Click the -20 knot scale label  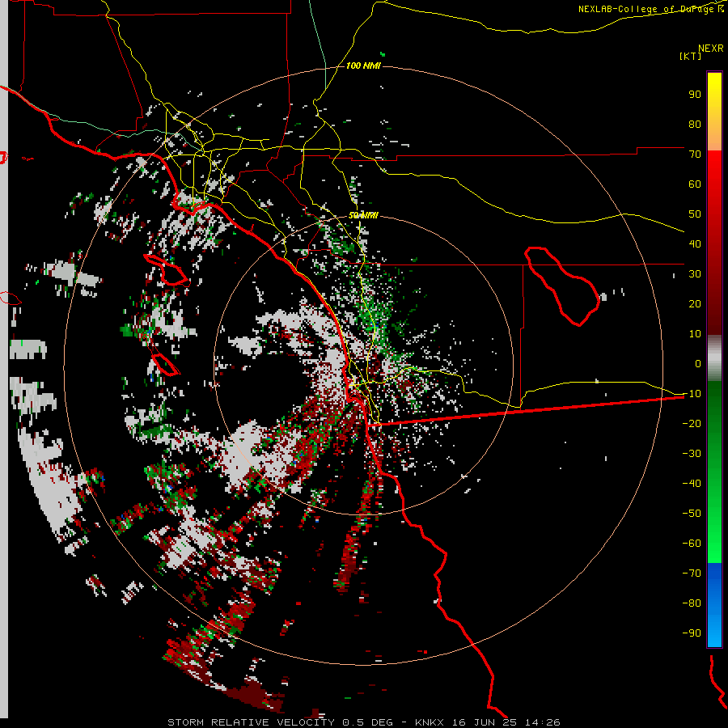tap(692, 424)
